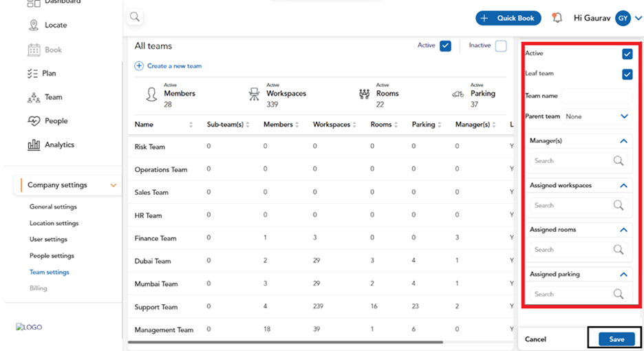Click the Assigned parking search magnifier
Image resolution: width=644 pixels, height=351 pixels.
point(618,294)
